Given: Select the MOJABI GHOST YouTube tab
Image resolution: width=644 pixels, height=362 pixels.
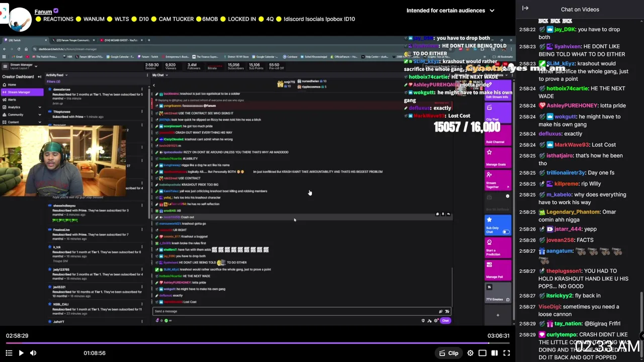Looking at the screenshot, I should pos(121,40).
